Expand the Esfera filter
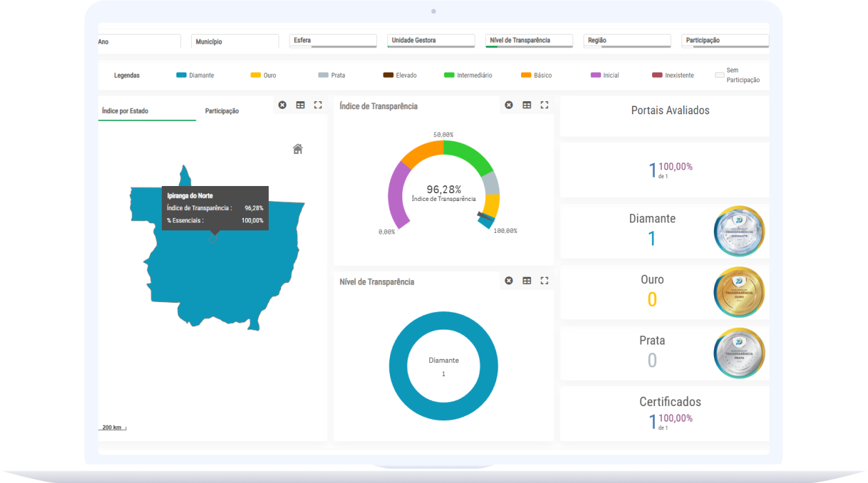 pos(333,40)
